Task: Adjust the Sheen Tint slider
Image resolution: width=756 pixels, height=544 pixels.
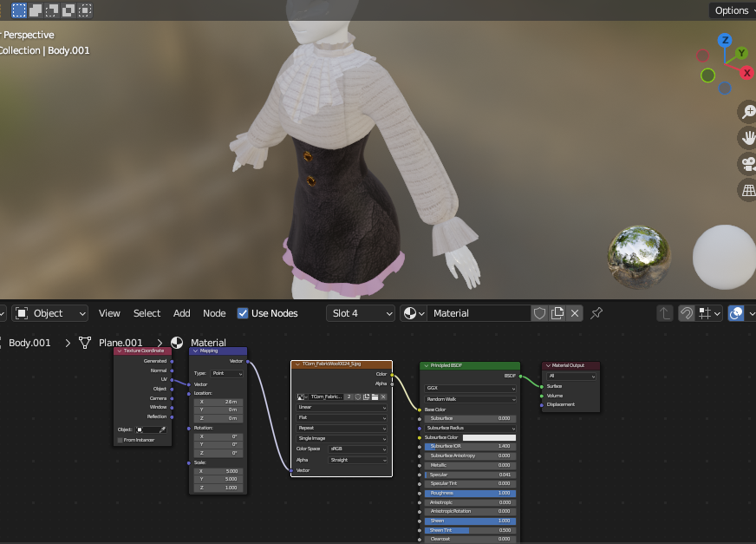Action: [x=471, y=530]
